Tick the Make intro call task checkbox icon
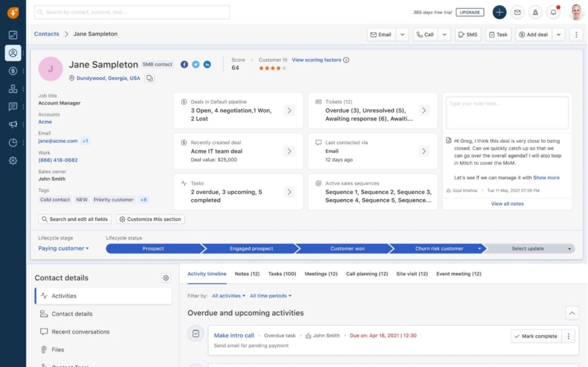Viewport: 588px width, 367px height. pyautogui.click(x=196, y=333)
